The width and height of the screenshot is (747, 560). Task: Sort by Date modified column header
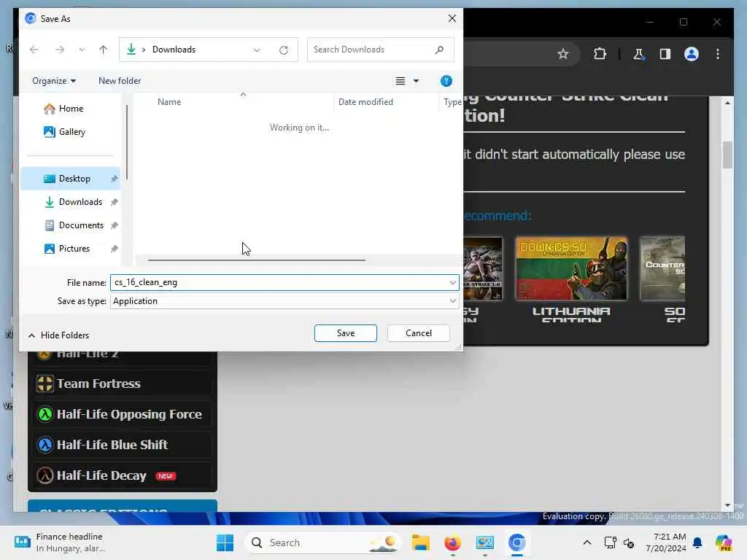[365, 102]
